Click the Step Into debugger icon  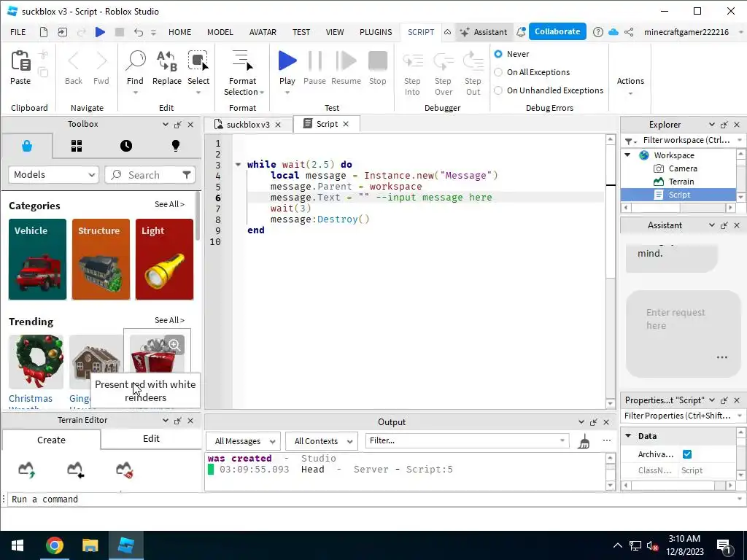[413, 61]
